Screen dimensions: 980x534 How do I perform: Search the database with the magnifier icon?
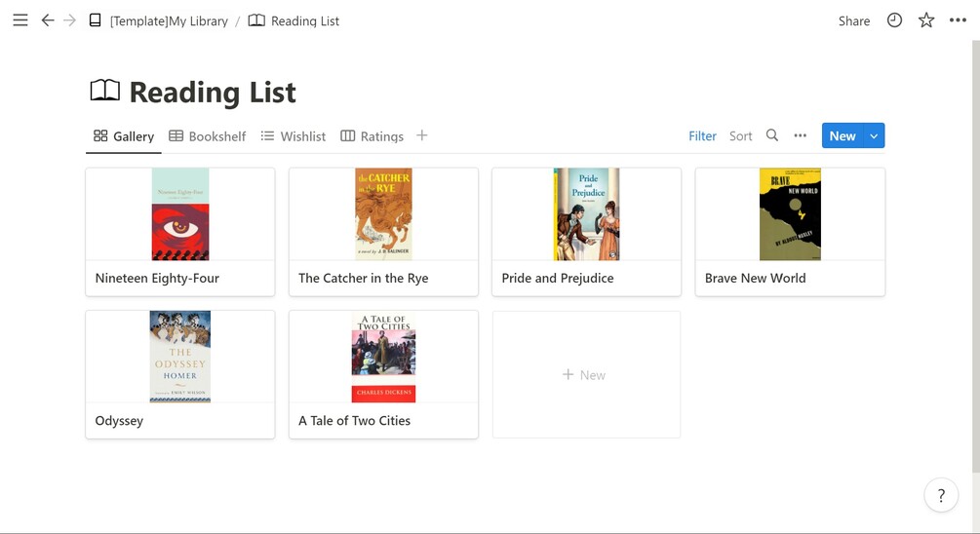pos(772,136)
